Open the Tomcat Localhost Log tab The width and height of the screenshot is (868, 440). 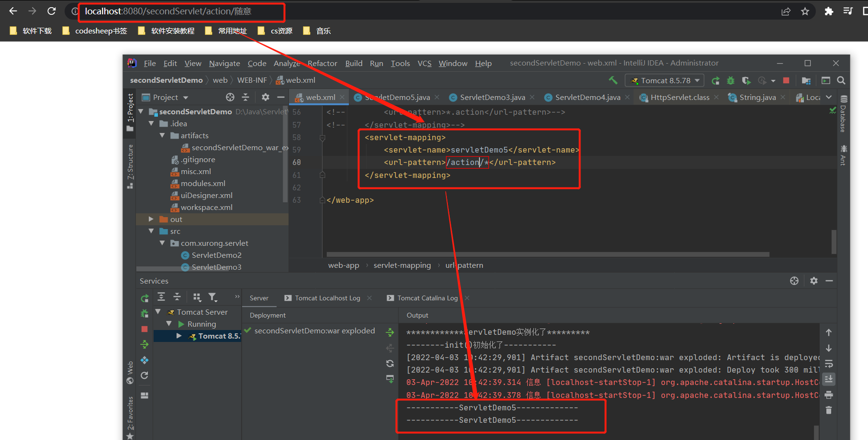point(327,298)
